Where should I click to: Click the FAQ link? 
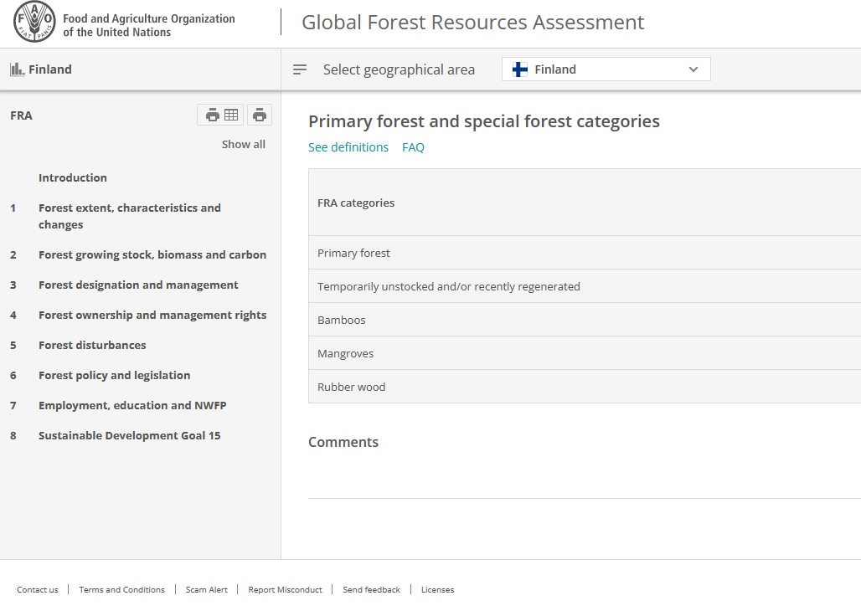coord(413,147)
